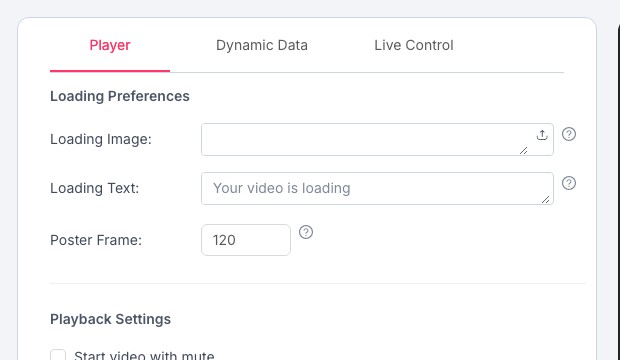The height and width of the screenshot is (360, 620).
Task: Click the Loading Preferences heading
Action: click(120, 96)
